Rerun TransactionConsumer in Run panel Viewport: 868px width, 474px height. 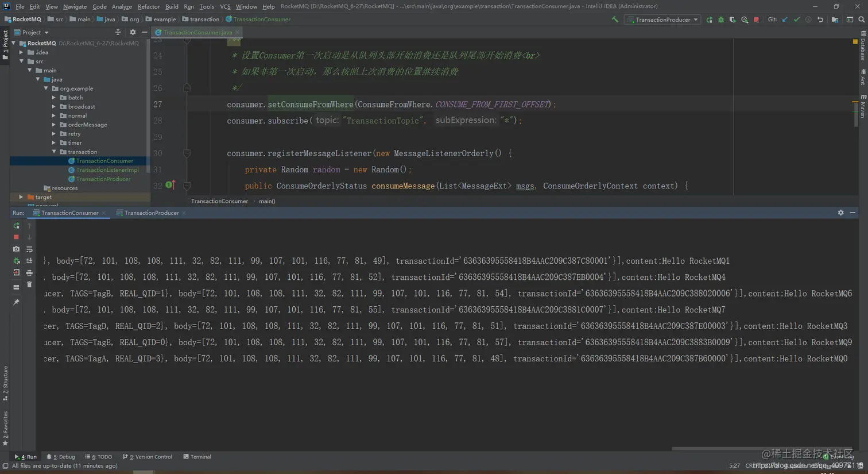click(16, 226)
